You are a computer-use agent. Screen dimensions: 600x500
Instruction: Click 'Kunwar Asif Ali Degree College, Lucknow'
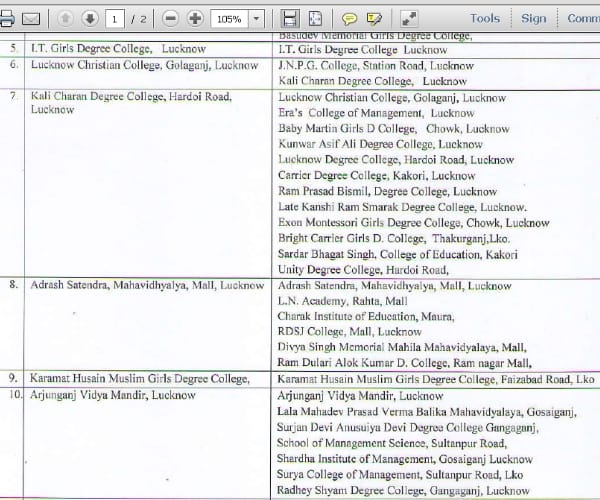(380, 144)
